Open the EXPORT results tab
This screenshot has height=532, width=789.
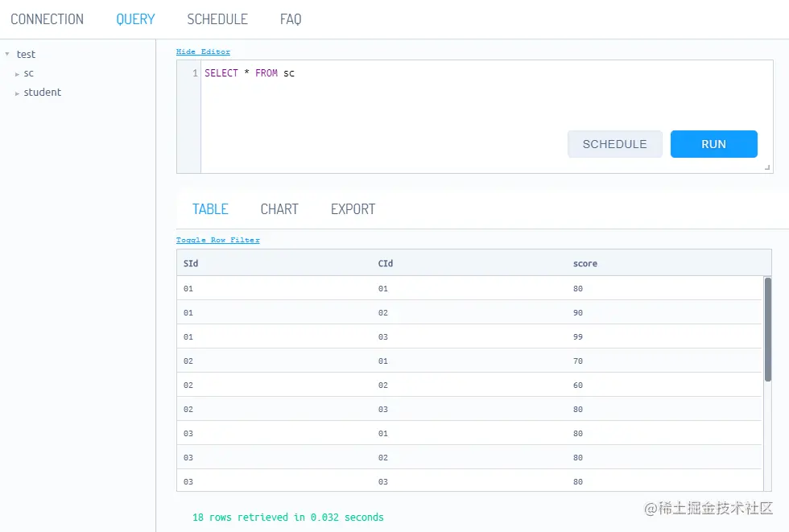[353, 209]
